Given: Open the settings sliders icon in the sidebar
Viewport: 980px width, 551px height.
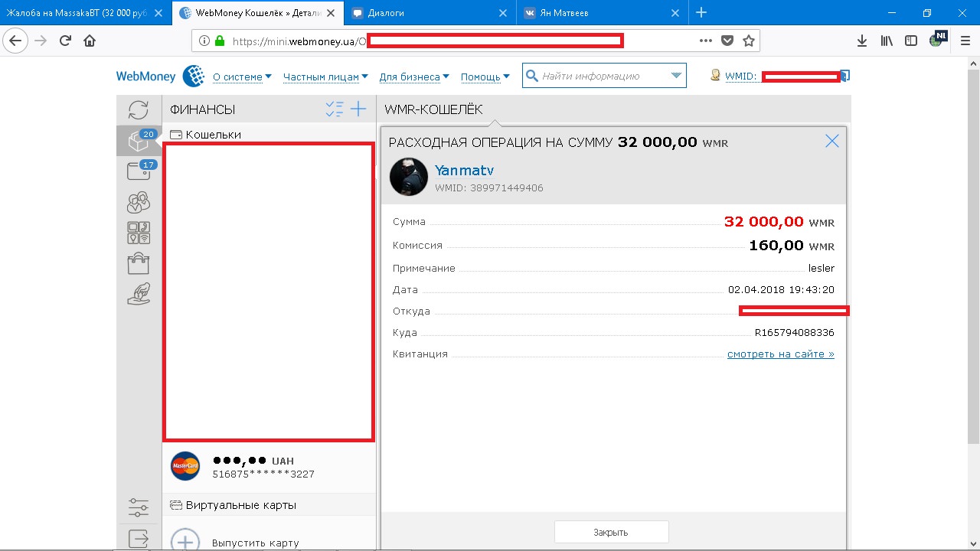Looking at the screenshot, I should coord(139,507).
